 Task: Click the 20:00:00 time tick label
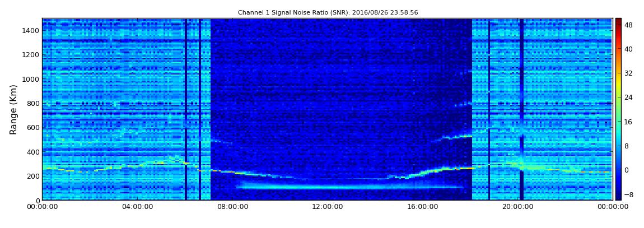tap(519, 207)
